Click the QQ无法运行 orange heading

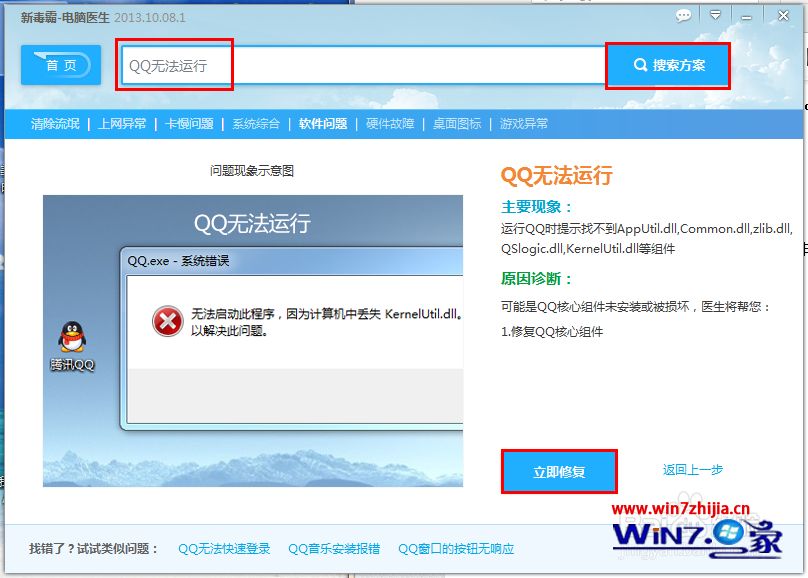pyautogui.click(x=557, y=175)
